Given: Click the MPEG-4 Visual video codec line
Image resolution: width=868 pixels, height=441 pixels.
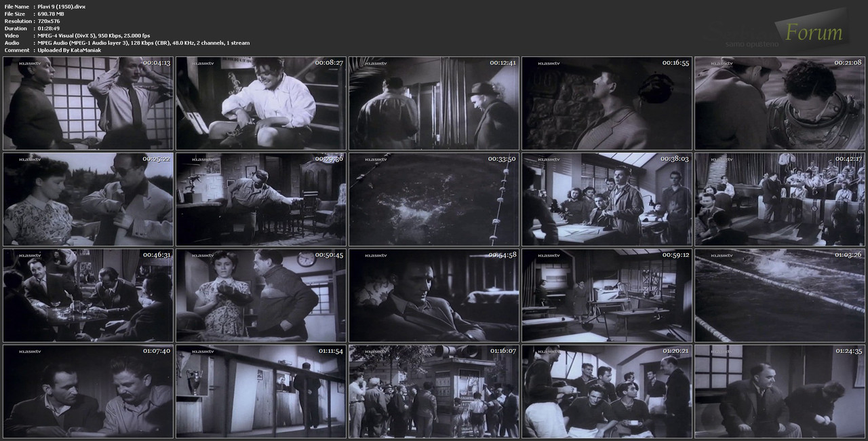Looking at the screenshot, I should [94, 35].
